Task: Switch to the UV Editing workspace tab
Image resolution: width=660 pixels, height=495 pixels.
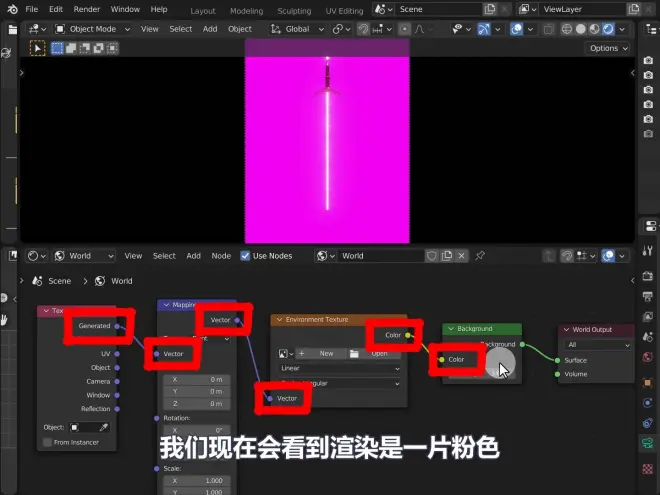Action: click(344, 11)
